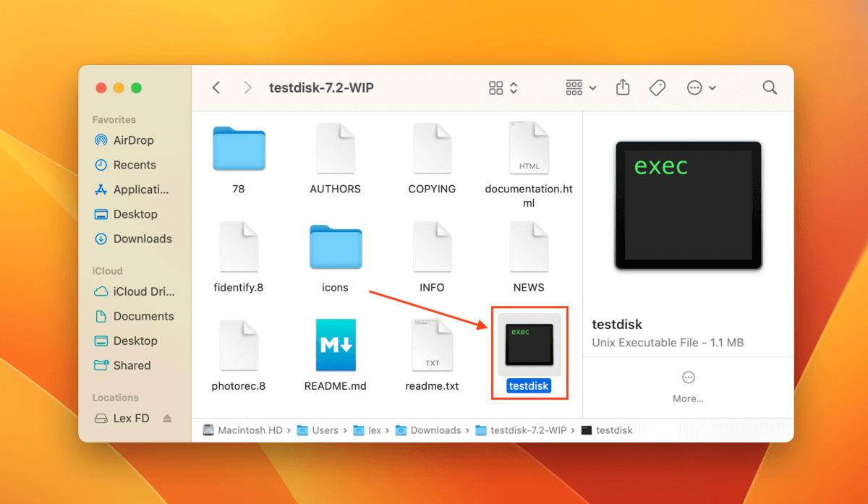Select the photorec.8 file
The image size is (868, 504).
(x=239, y=346)
